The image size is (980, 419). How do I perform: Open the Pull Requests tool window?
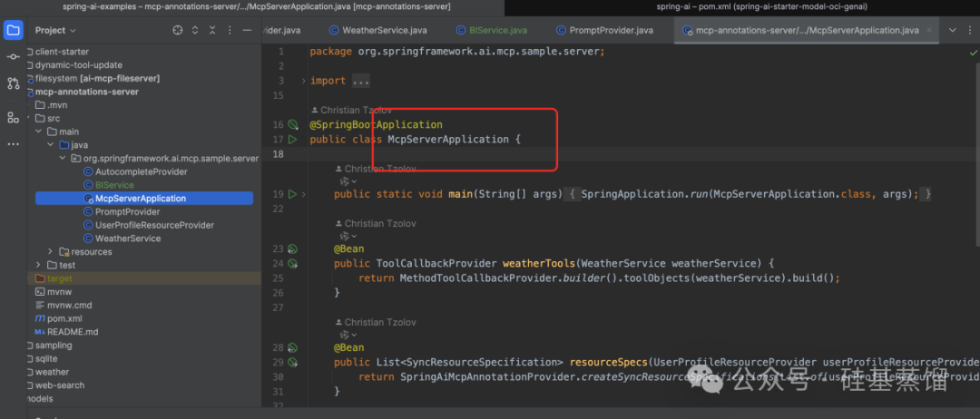[13, 83]
